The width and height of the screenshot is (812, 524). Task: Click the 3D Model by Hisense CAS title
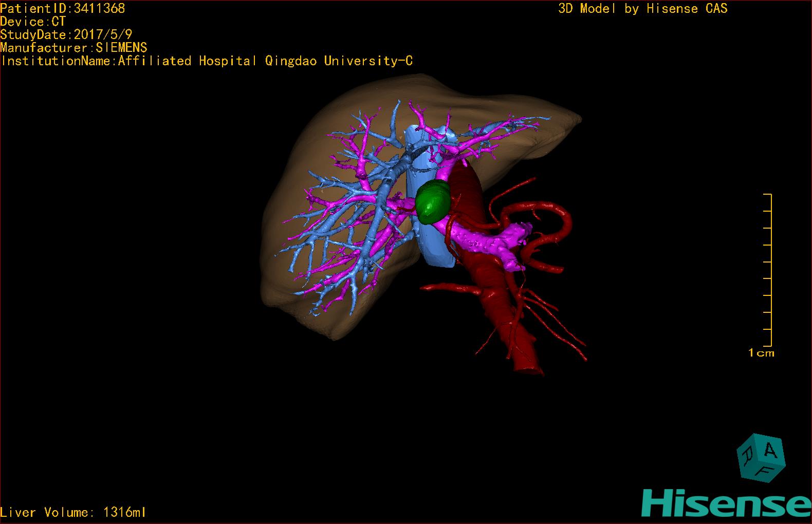643,8
